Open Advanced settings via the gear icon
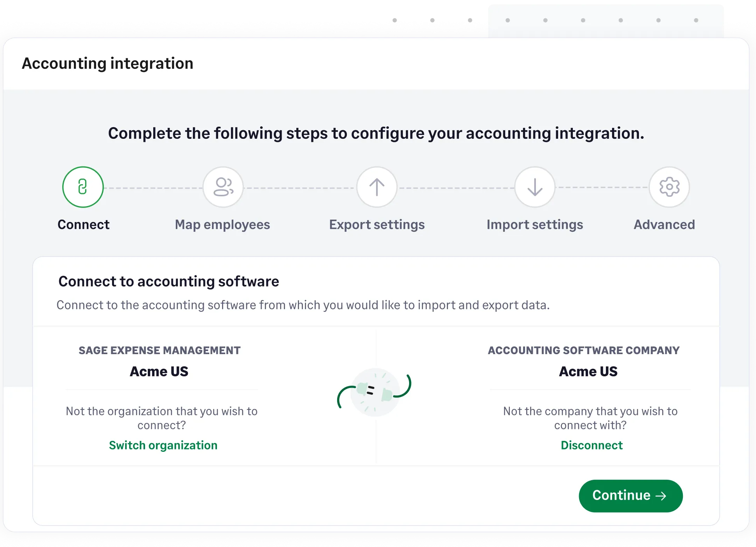 pos(669,187)
